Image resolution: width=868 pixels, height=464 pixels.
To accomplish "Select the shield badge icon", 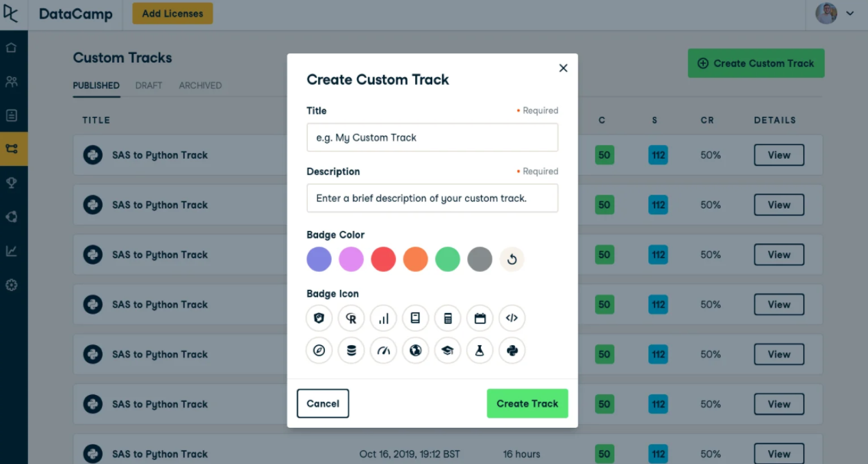I will (319, 318).
